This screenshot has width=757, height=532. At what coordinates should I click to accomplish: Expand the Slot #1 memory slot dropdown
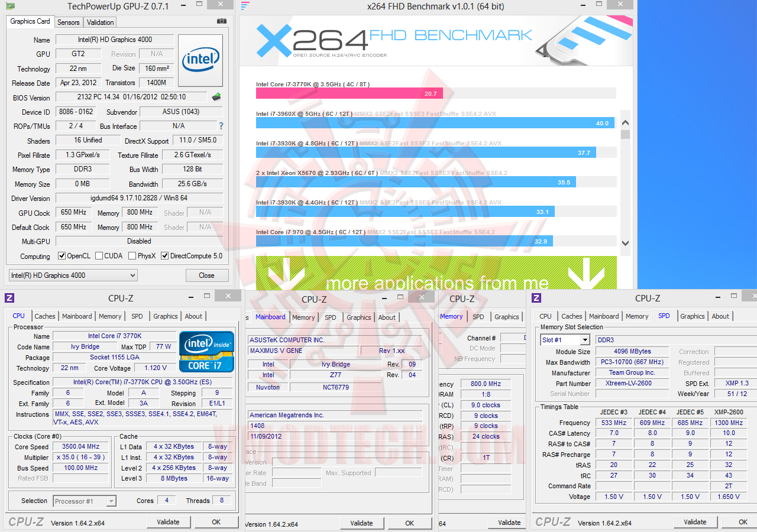[x=565, y=340]
